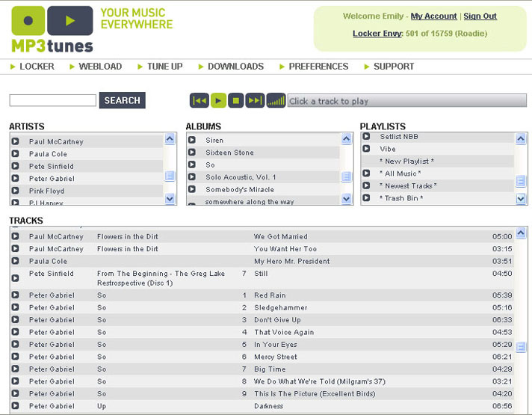Open the My Account link
Viewport: 532px width, 415px height.
click(x=433, y=16)
